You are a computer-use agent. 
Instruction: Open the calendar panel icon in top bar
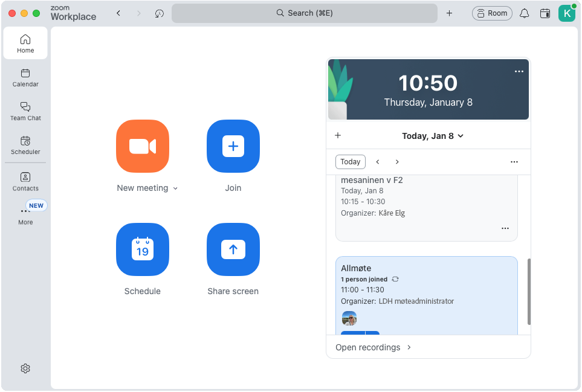(545, 13)
